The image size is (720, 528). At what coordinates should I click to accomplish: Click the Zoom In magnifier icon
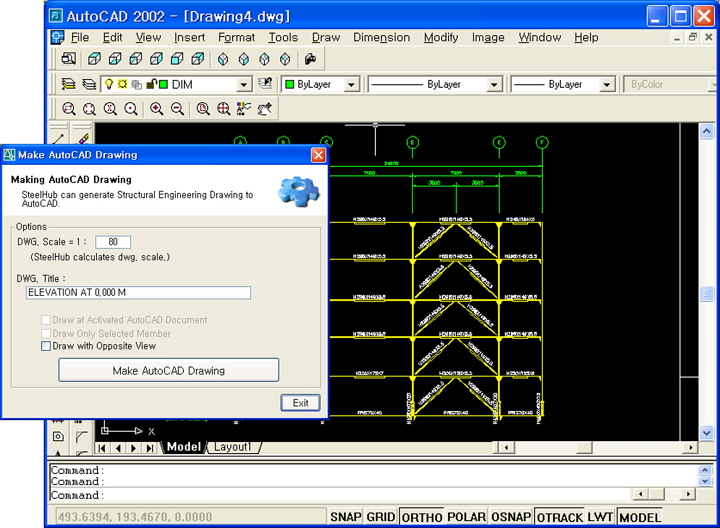click(x=157, y=109)
